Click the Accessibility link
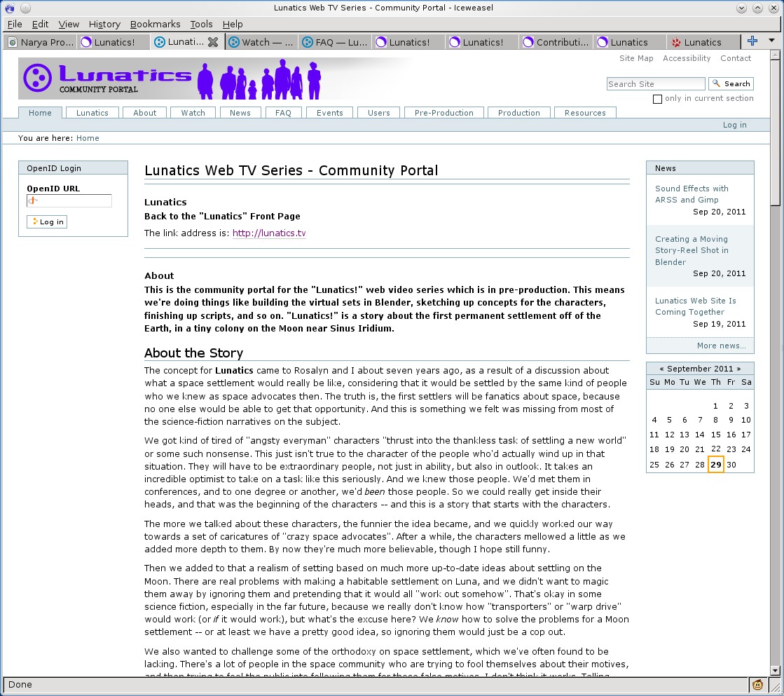784x696 pixels. [687, 58]
